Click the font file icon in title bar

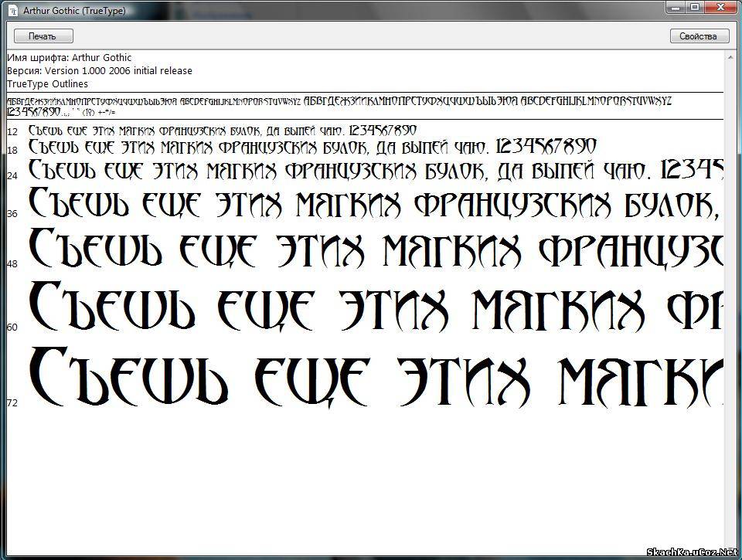point(13,10)
